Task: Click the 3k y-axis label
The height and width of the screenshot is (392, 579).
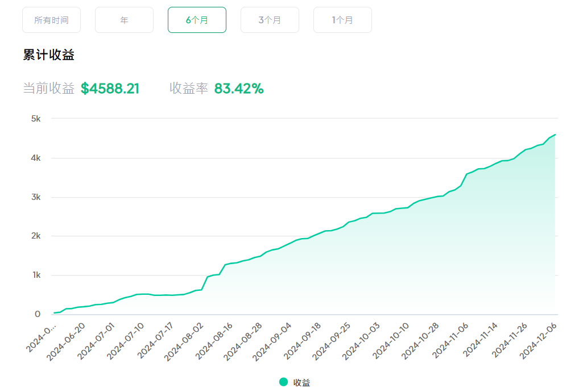Action: [x=36, y=197]
